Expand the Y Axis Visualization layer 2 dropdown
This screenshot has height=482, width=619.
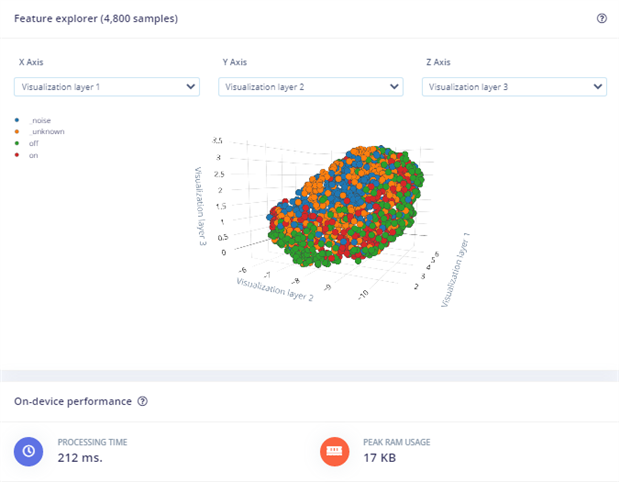click(312, 87)
